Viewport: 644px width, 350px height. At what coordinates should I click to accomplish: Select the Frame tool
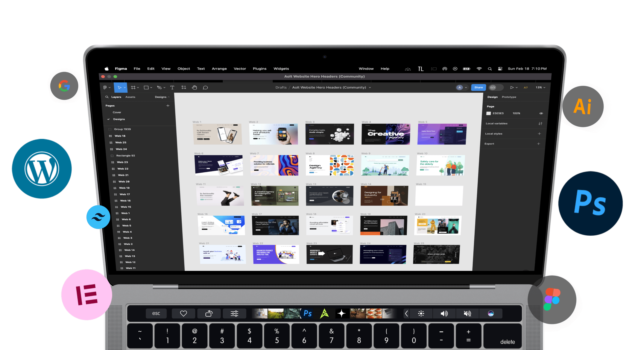tap(133, 88)
